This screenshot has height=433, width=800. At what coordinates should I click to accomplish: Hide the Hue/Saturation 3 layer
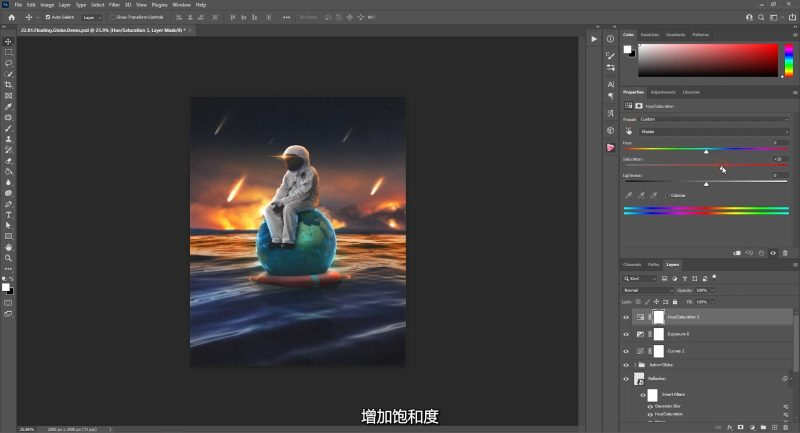click(x=626, y=317)
